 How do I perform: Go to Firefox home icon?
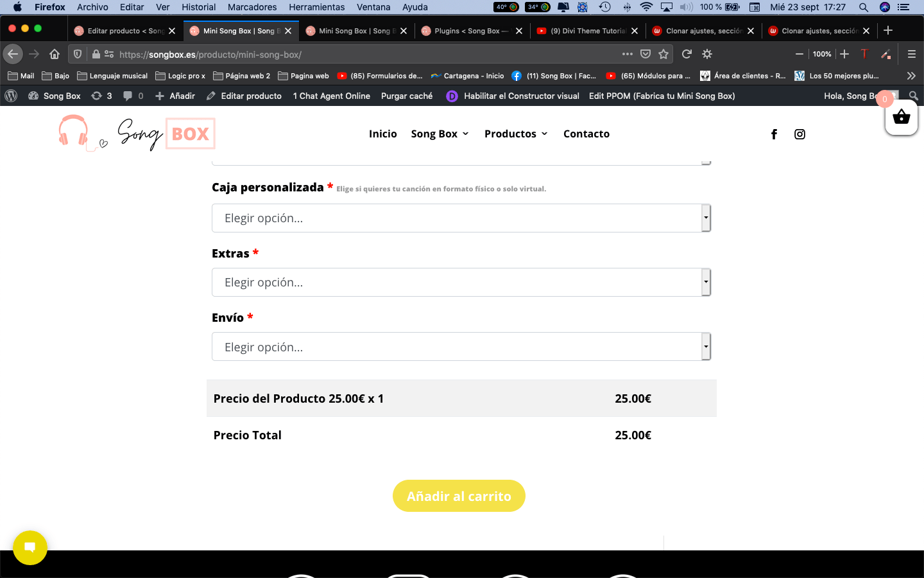click(55, 54)
